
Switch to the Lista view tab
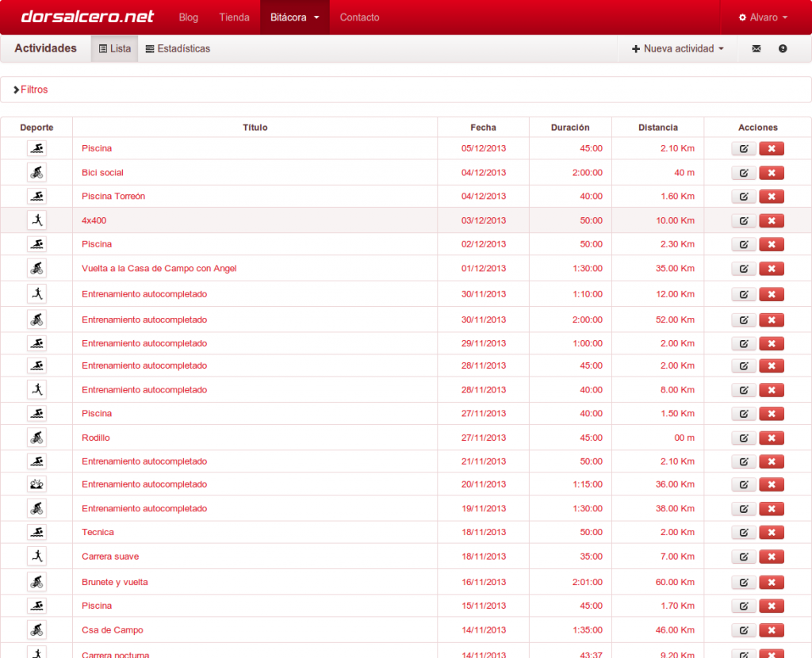(114, 48)
